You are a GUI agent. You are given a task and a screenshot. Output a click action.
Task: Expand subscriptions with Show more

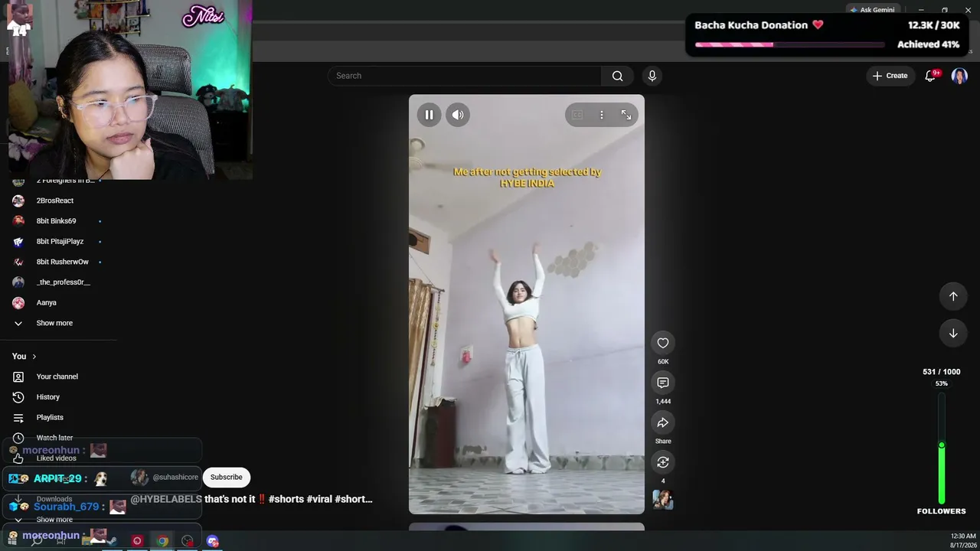point(54,323)
